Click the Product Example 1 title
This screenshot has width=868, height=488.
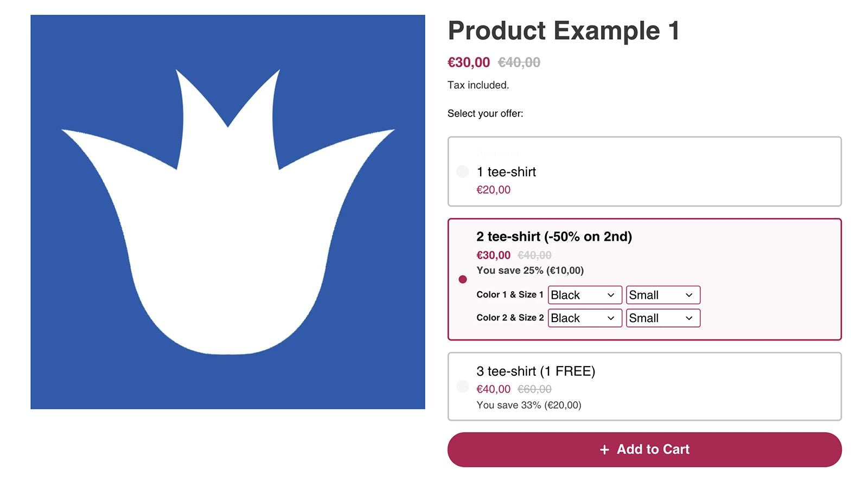pos(563,30)
